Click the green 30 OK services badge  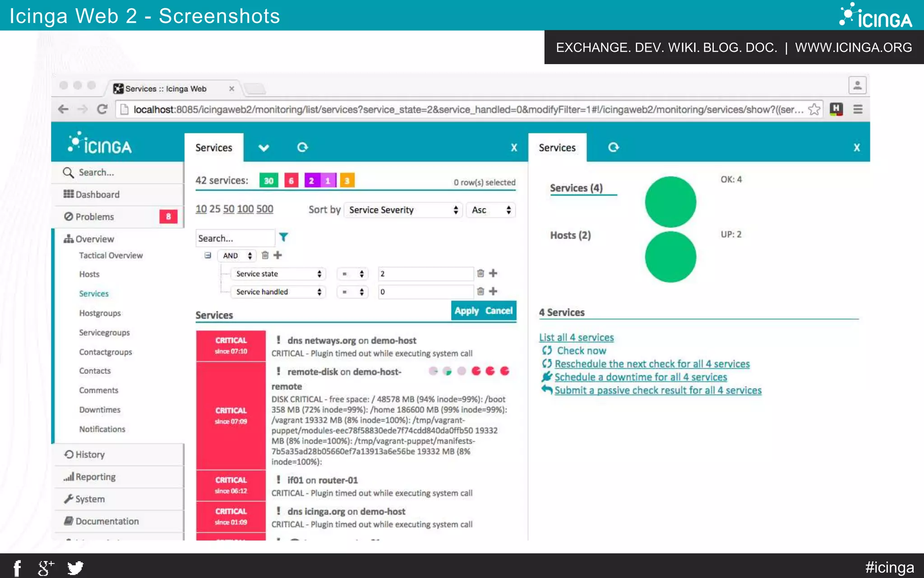tap(268, 181)
